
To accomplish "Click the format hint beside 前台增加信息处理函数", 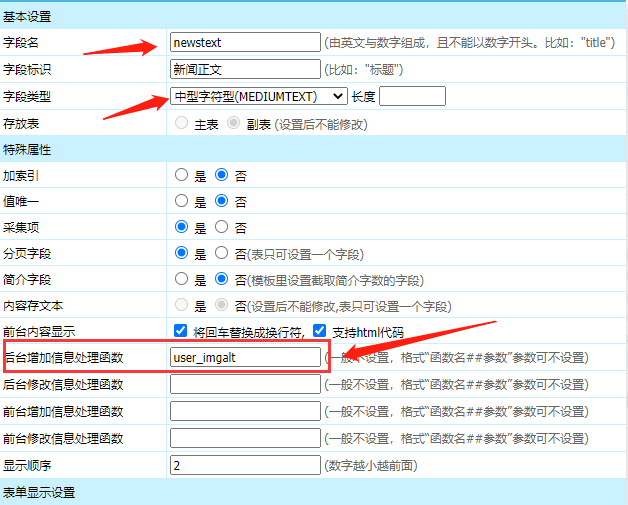I will tap(457, 412).
